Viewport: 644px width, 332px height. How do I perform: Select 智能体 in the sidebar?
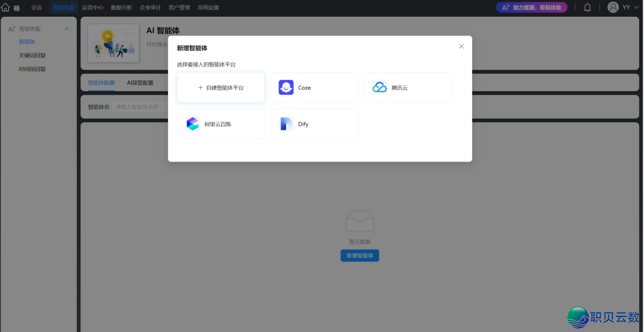click(x=27, y=42)
